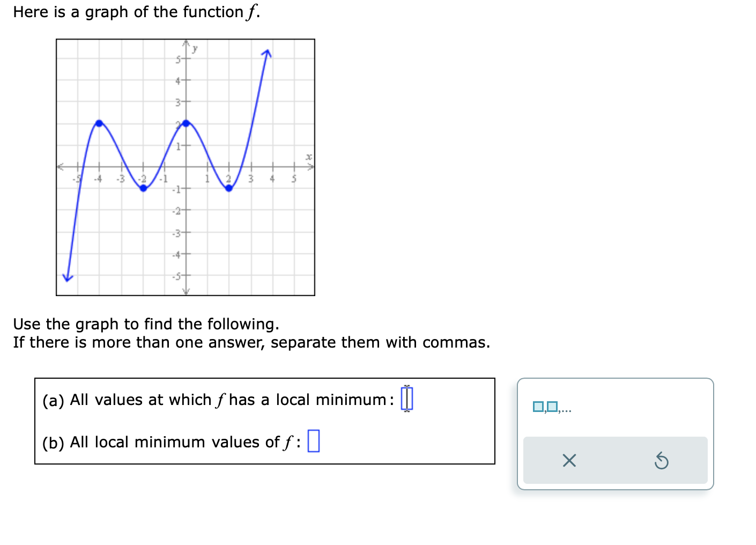Select the plotted local minimum point at (2,-1)
Image resolution: width=756 pixels, height=545 pixels.
click(229, 188)
